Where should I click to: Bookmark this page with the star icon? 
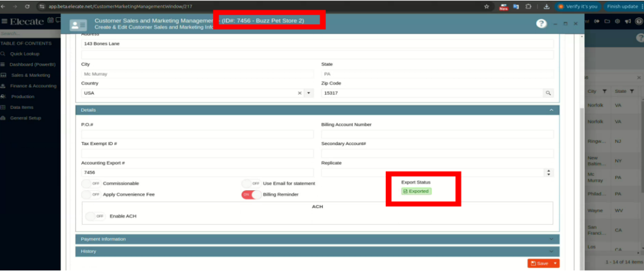click(487, 6)
